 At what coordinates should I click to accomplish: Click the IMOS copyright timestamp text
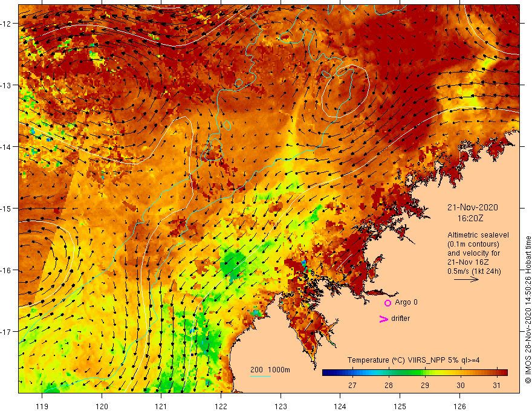point(528,310)
